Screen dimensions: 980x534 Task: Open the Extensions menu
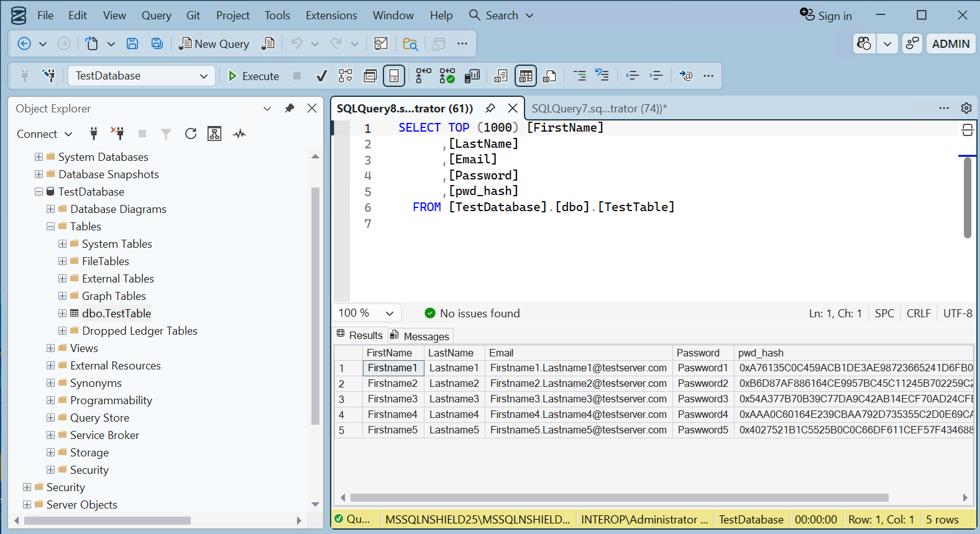click(x=331, y=15)
